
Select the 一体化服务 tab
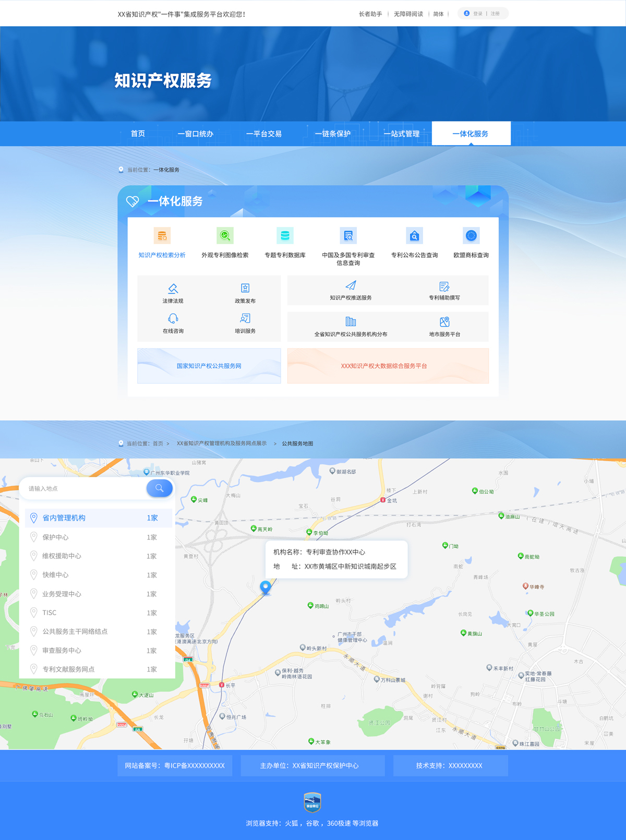[471, 134]
